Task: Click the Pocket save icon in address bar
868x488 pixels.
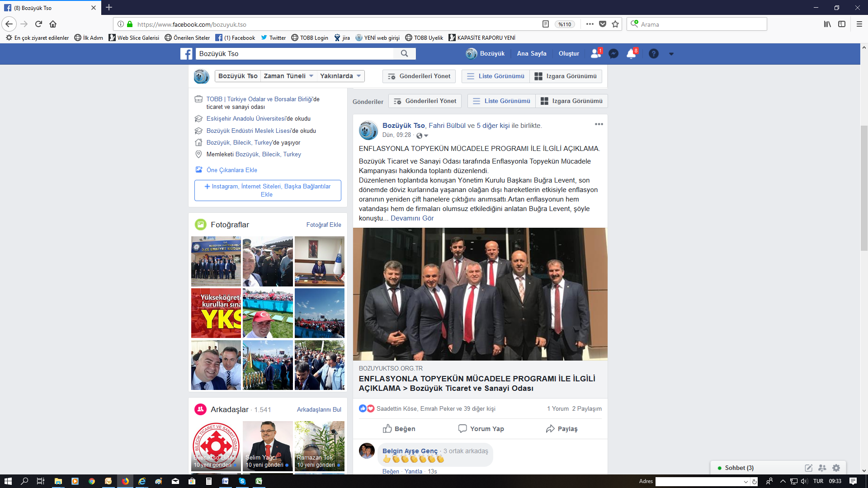Action: coord(603,24)
